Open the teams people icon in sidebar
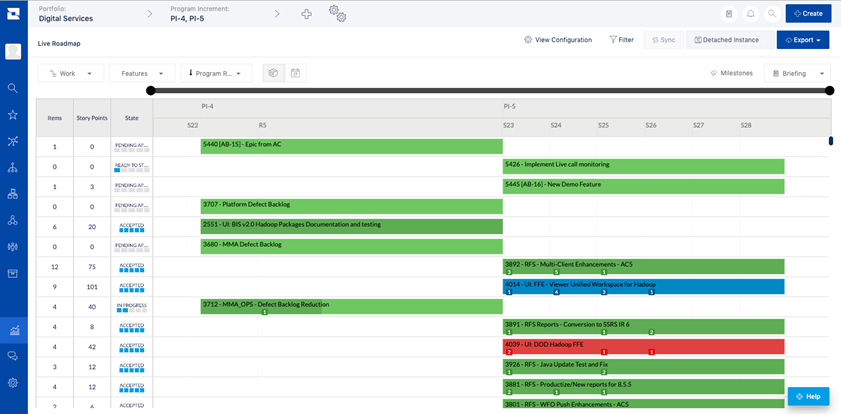Image resolution: width=841 pixels, height=414 pixels. [x=13, y=247]
